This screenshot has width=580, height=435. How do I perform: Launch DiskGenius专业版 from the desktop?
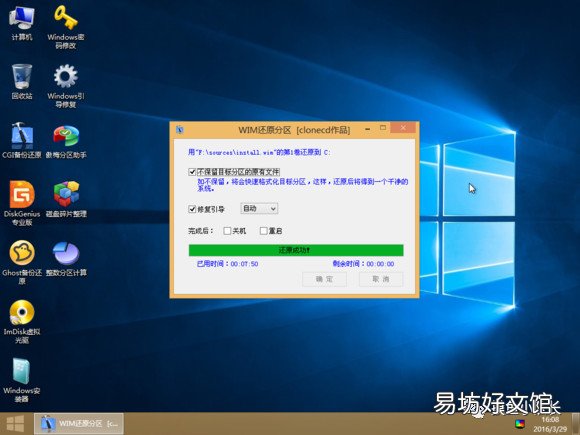point(22,203)
